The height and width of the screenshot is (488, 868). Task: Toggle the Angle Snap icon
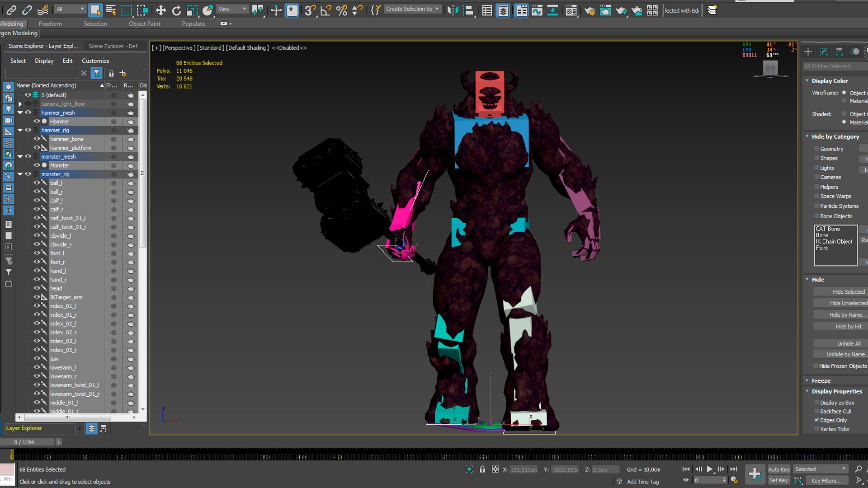(x=325, y=9)
